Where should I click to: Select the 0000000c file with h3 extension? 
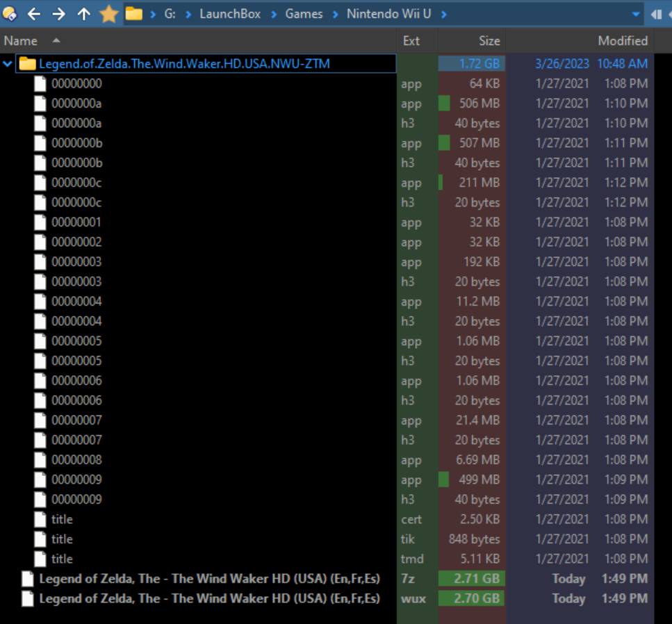(76, 202)
